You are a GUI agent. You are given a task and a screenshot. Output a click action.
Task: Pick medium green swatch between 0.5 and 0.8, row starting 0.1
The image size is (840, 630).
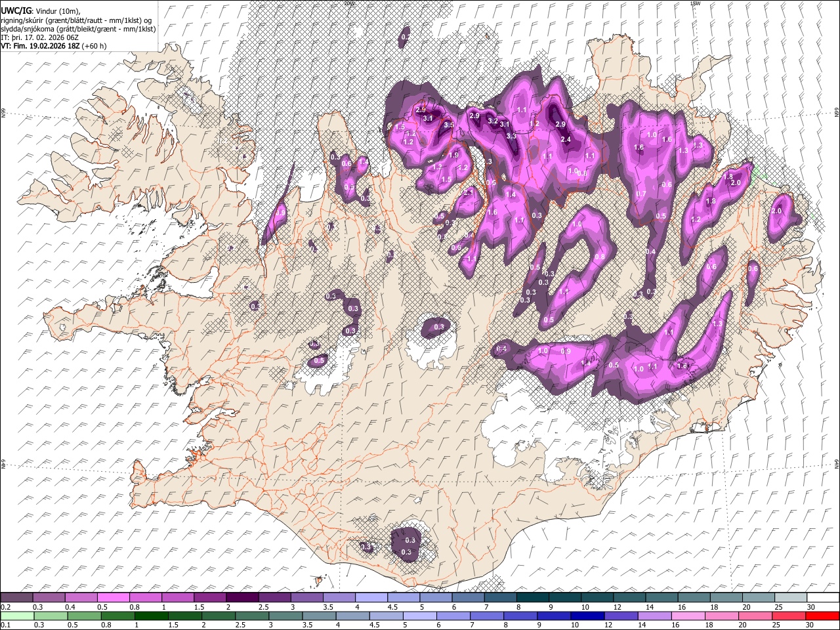[85, 616]
